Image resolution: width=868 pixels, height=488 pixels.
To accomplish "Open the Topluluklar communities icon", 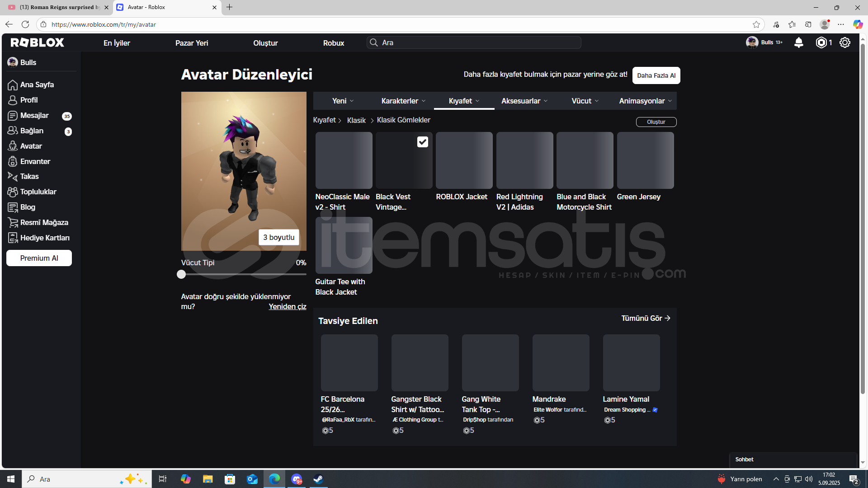I will (13, 192).
